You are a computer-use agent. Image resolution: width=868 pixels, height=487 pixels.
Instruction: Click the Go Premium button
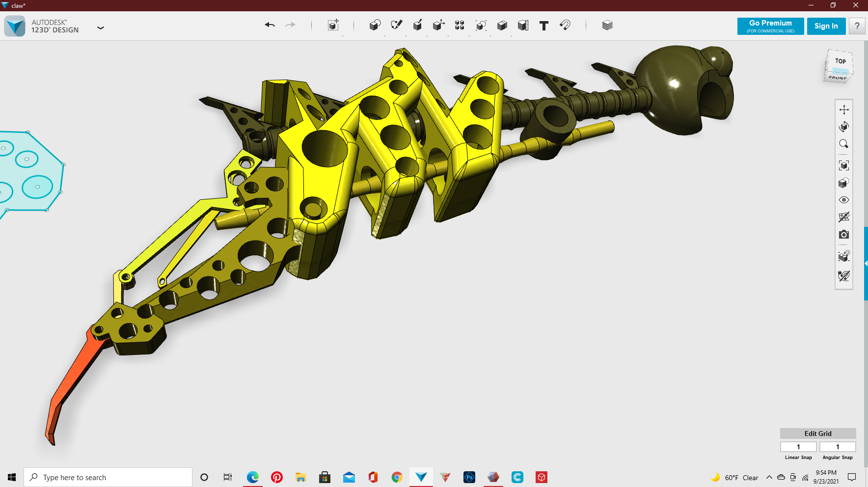[x=770, y=26]
